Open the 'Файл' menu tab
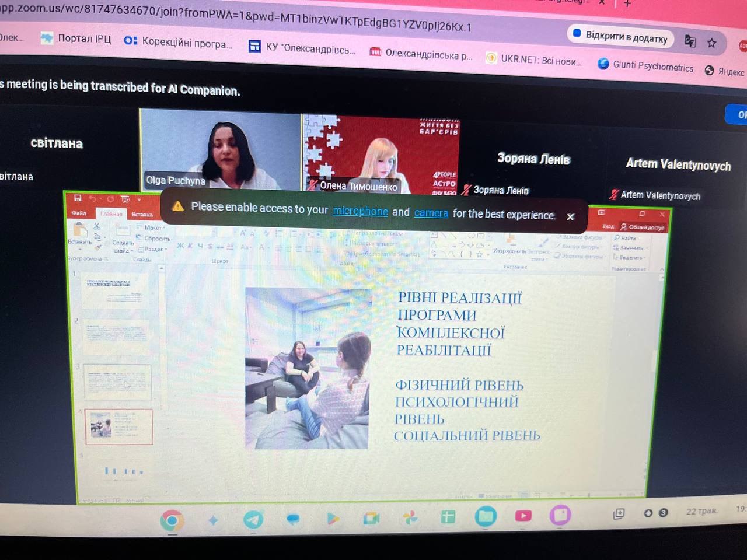This screenshot has height=560, width=747. point(79,213)
